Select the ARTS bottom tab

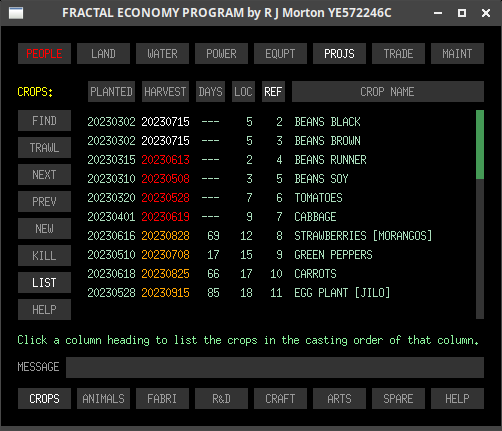point(339,398)
